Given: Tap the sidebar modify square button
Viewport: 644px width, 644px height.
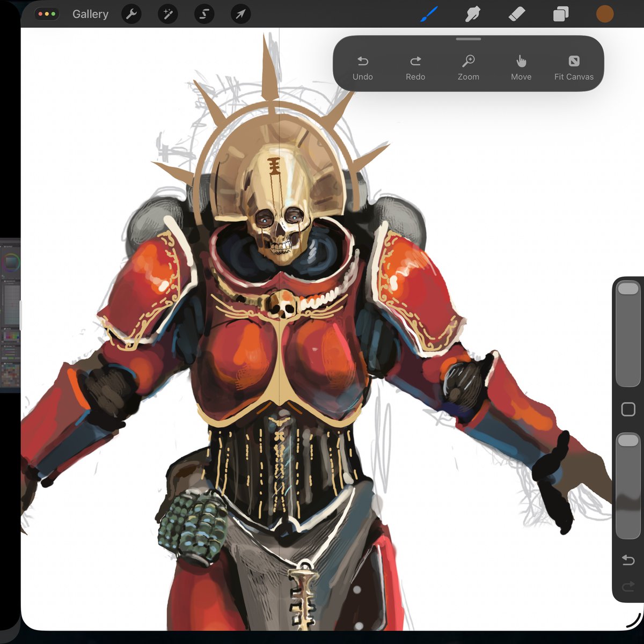Looking at the screenshot, I should click(628, 409).
